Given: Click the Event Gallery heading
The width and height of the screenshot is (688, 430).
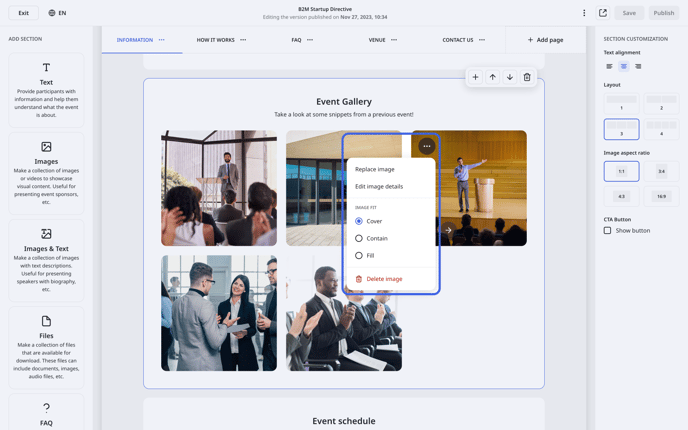Looking at the screenshot, I should (x=344, y=102).
